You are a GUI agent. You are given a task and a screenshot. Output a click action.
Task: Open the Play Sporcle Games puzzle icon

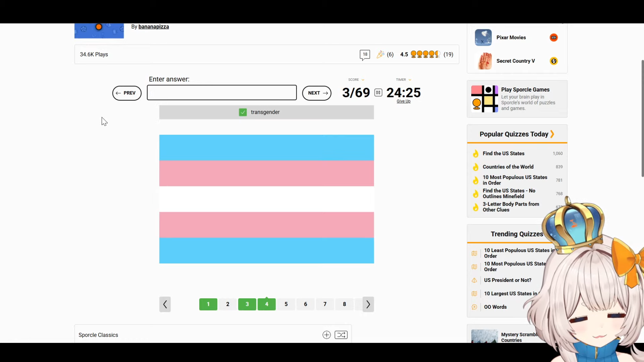point(484,99)
